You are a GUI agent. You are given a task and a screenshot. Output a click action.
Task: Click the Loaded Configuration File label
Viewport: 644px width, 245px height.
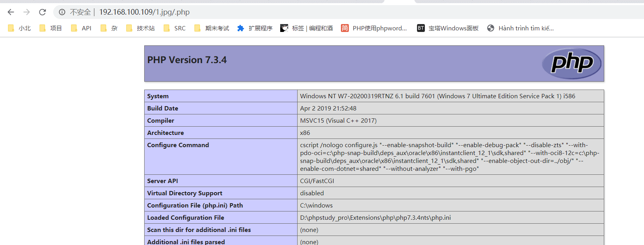[x=186, y=218]
